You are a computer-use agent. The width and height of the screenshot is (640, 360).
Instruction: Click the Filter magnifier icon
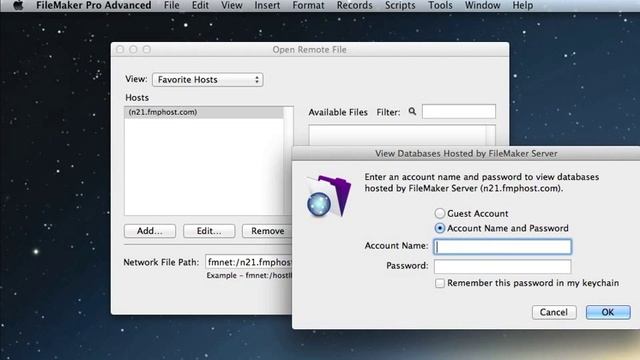click(412, 111)
